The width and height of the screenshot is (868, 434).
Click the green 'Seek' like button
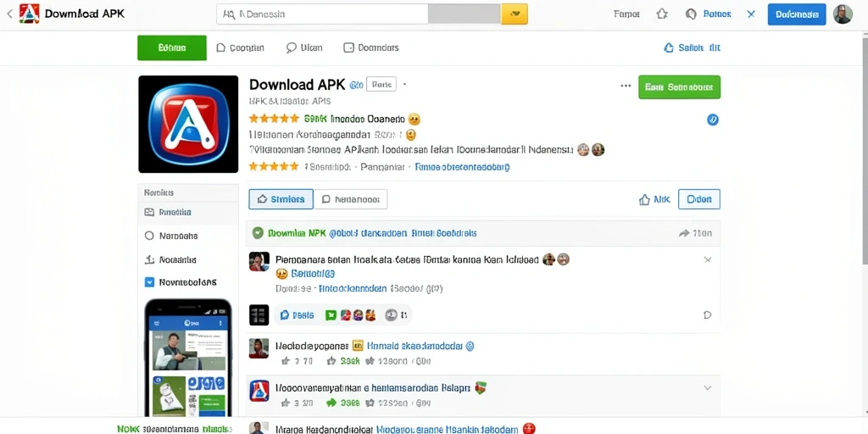click(343, 361)
